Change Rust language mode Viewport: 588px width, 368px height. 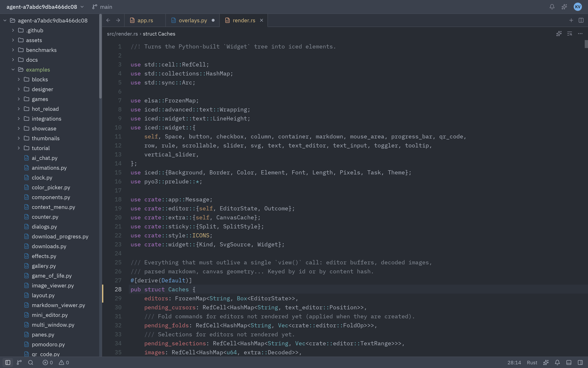[x=532, y=362]
